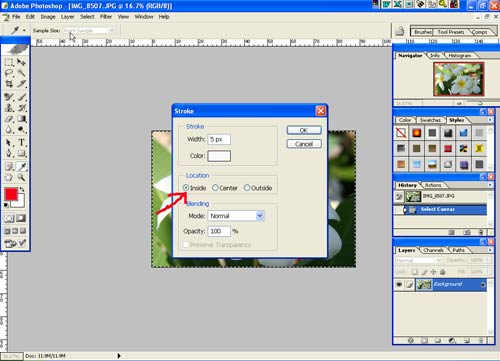Screen dimensions: 500x361
Task: Switch to the Actions tab
Action: pyautogui.click(x=433, y=185)
